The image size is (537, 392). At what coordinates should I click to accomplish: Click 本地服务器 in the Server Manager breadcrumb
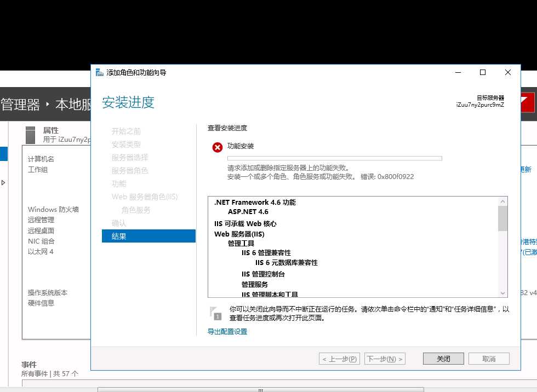point(73,105)
